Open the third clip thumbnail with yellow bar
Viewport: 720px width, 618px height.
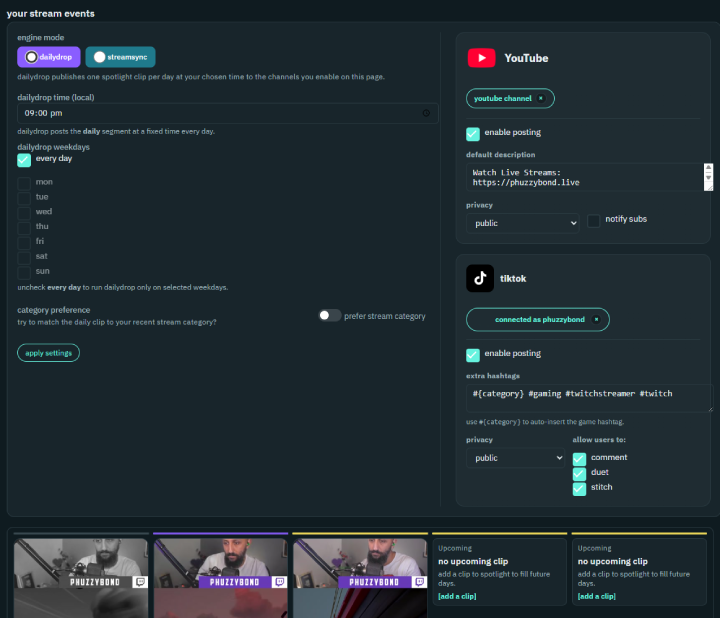click(x=360, y=578)
